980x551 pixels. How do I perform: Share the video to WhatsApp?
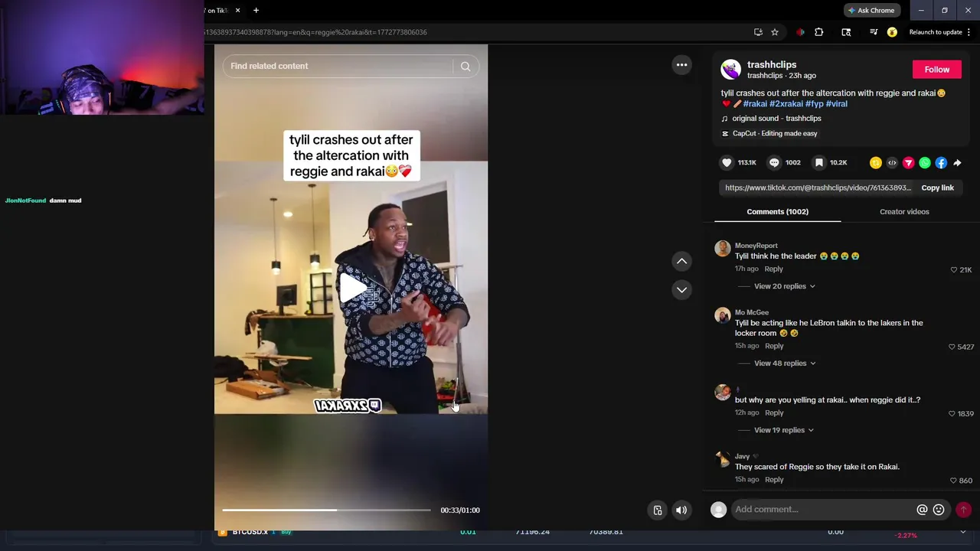tap(925, 162)
